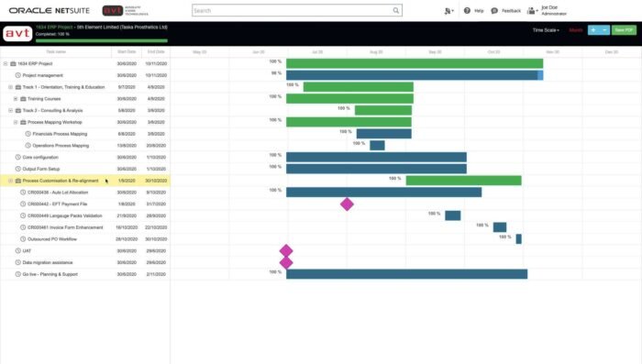Click the Oracle NetSuite logo
The height and width of the screenshot is (364, 642).
pyautogui.click(x=50, y=10)
